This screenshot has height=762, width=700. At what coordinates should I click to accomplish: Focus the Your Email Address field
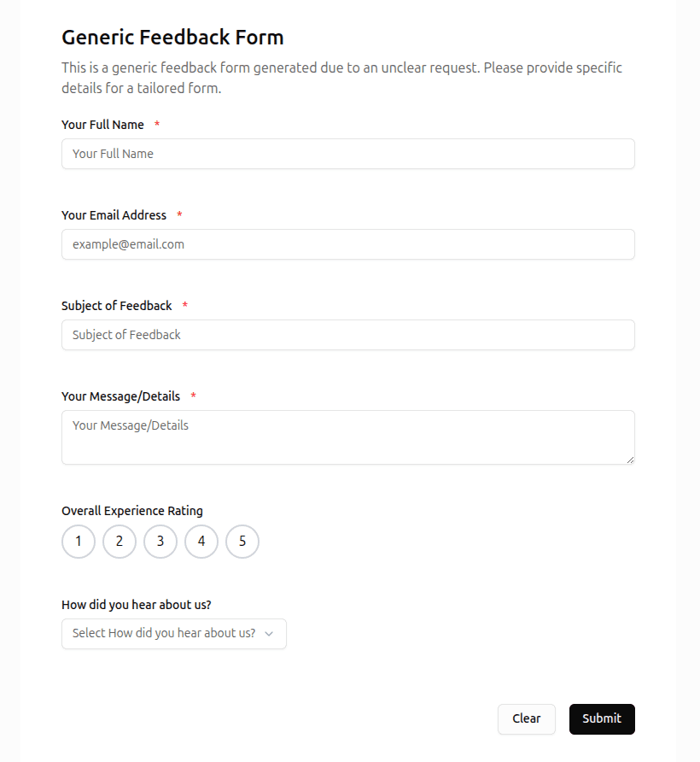(347, 244)
